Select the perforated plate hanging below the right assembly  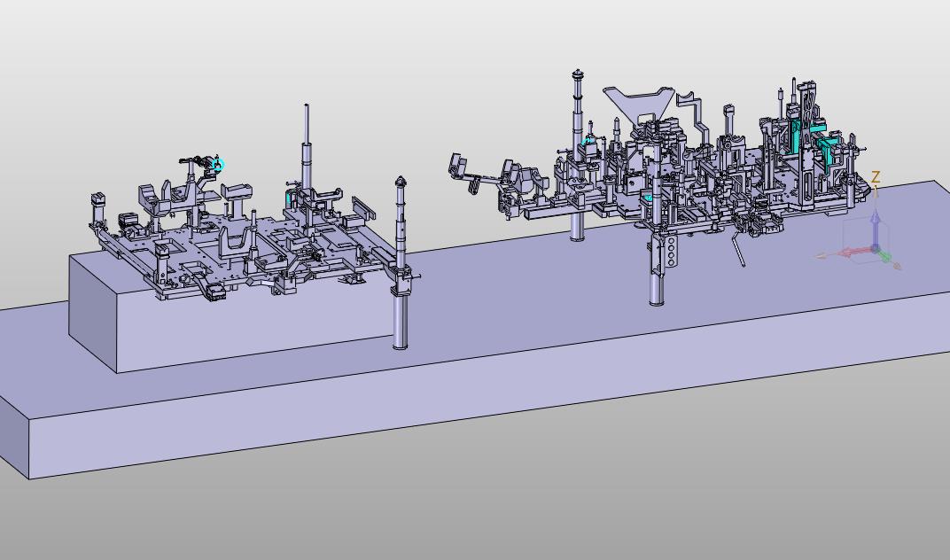(x=670, y=252)
